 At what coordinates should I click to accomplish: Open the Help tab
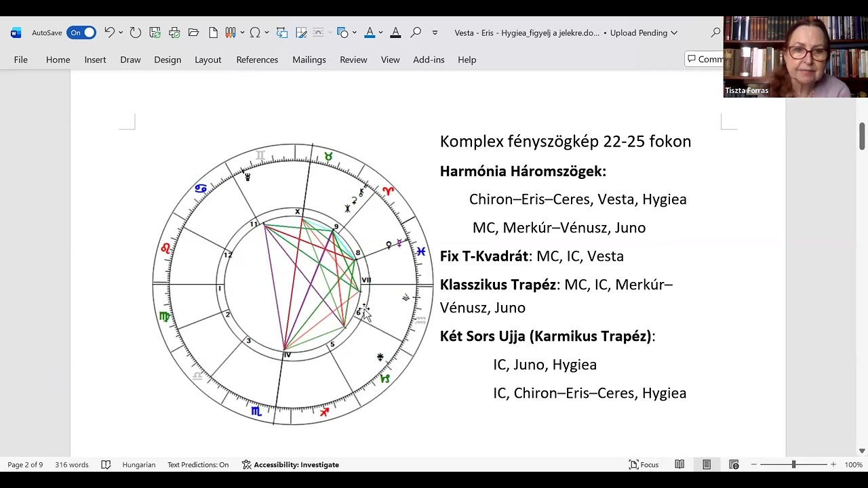pyautogui.click(x=467, y=60)
